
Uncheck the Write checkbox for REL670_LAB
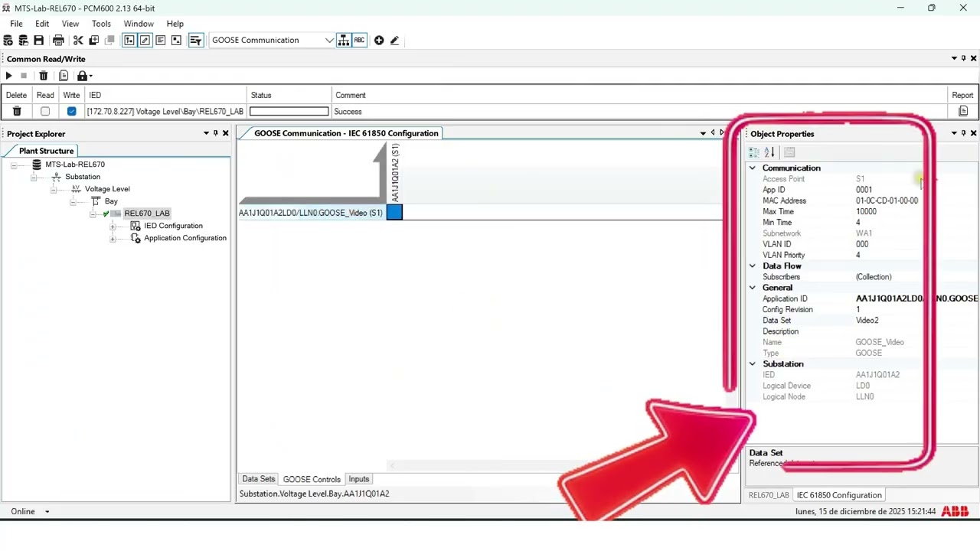pos(71,112)
